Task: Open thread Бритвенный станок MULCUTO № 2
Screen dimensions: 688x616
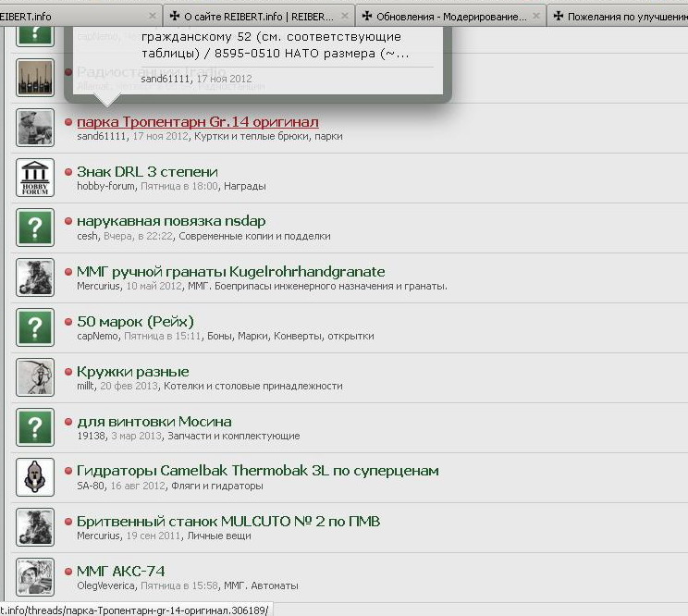Action: click(228, 522)
